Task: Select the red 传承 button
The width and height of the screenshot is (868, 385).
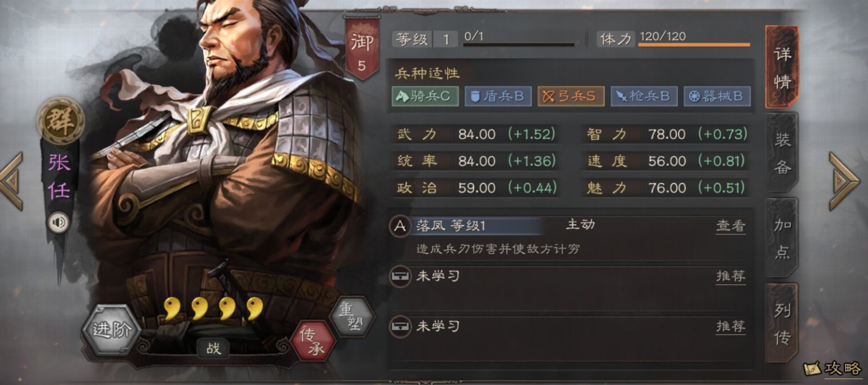Action: click(x=313, y=341)
